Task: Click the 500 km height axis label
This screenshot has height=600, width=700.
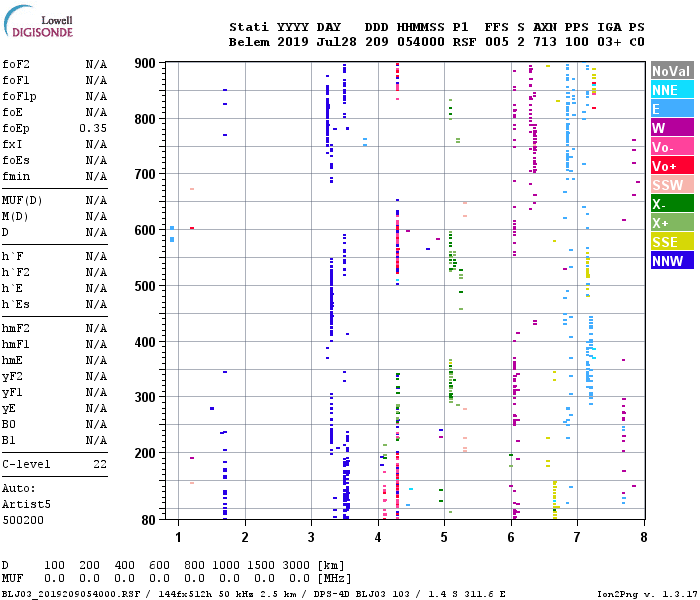Action: [x=145, y=286]
